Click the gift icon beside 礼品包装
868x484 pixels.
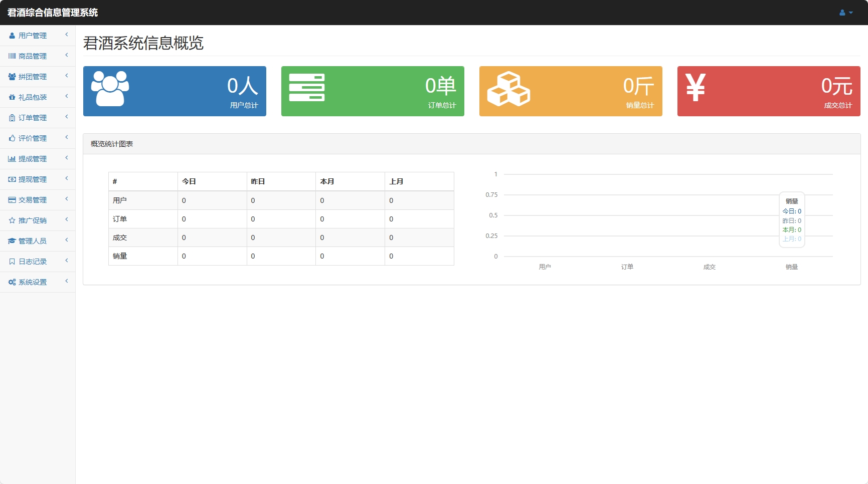pos(12,97)
